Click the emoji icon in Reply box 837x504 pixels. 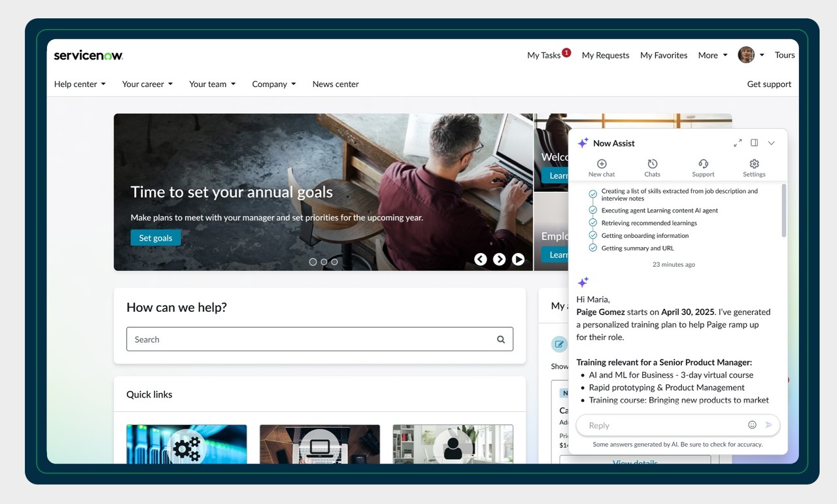pyautogui.click(x=752, y=425)
